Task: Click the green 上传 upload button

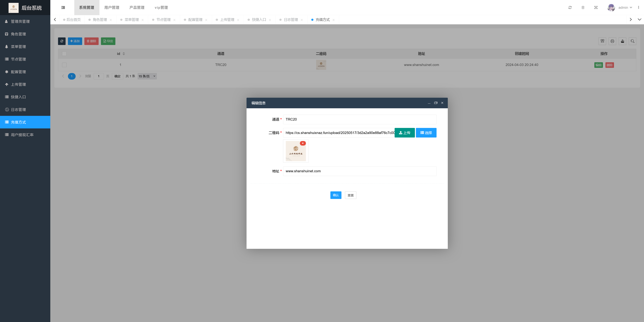Action: (x=404, y=133)
